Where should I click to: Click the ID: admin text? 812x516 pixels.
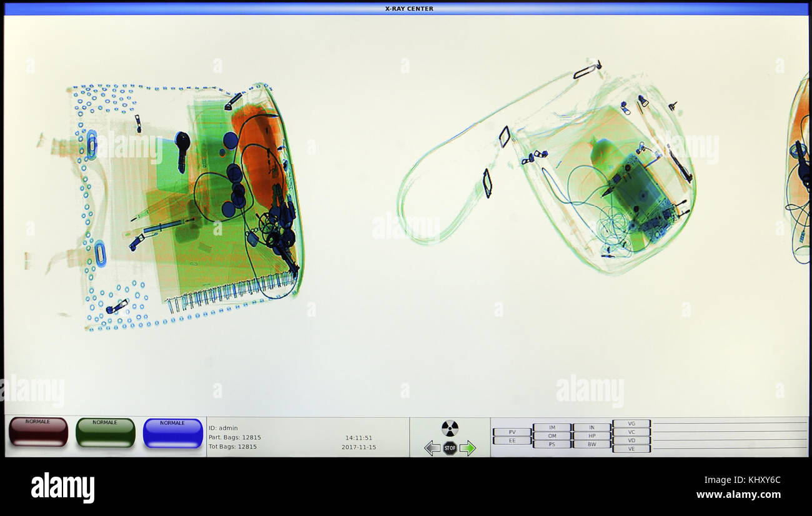tap(223, 428)
